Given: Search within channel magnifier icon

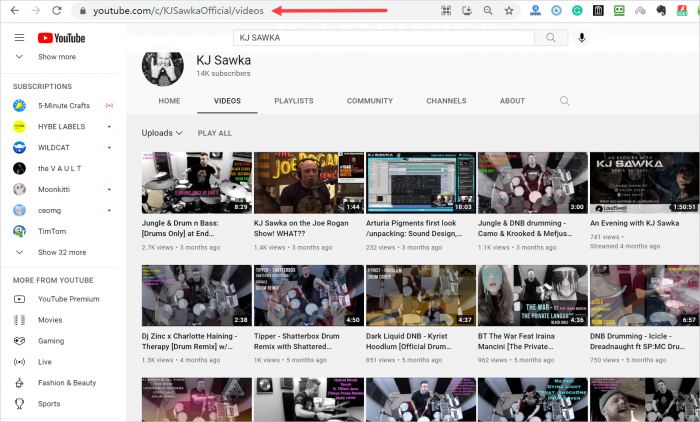Looking at the screenshot, I should tap(565, 101).
